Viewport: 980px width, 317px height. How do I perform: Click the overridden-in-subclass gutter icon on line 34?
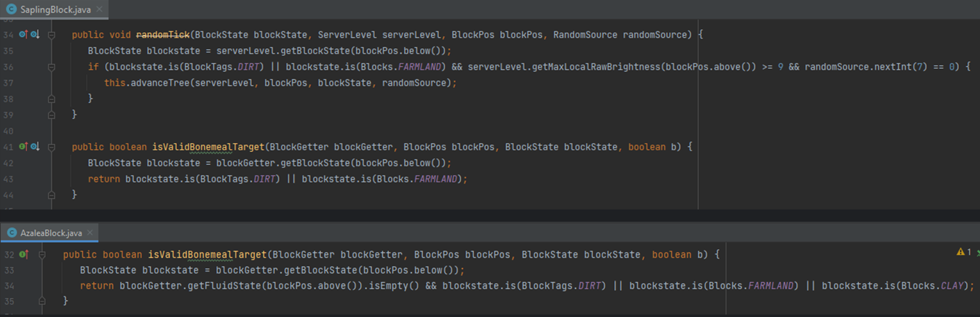[x=35, y=34]
